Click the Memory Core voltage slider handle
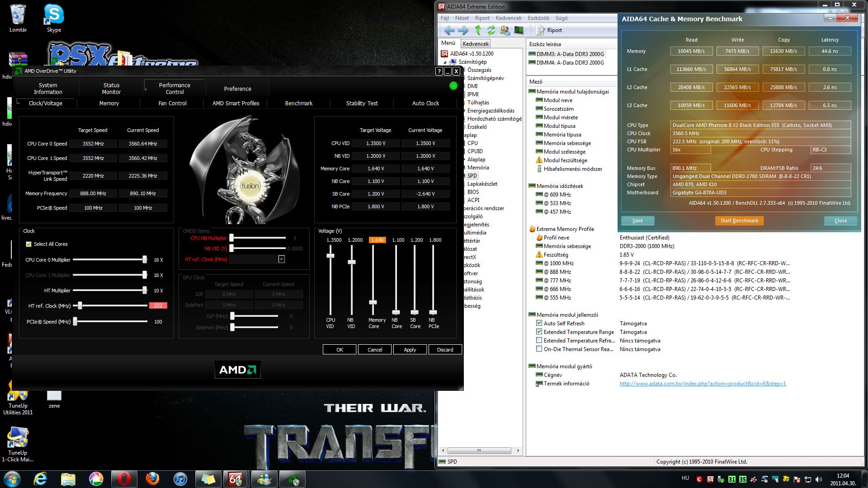 point(373,302)
